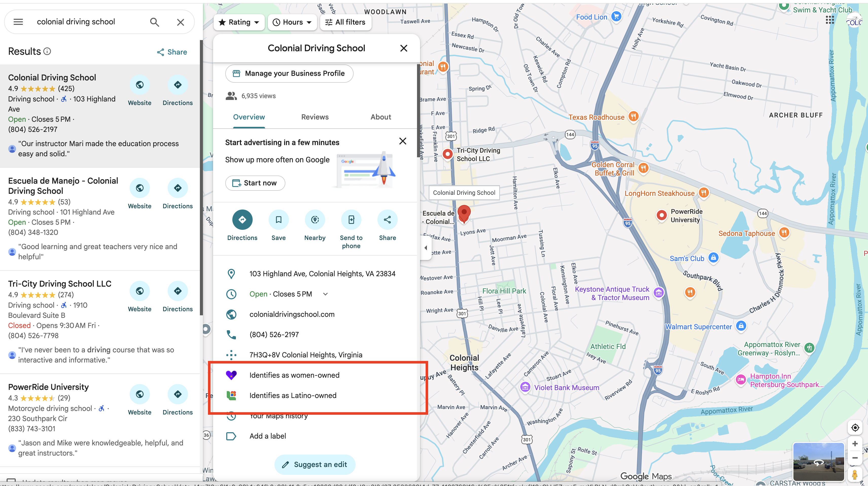Switch to the About tab
This screenshot has height=486, width=868.
point(381,117)
